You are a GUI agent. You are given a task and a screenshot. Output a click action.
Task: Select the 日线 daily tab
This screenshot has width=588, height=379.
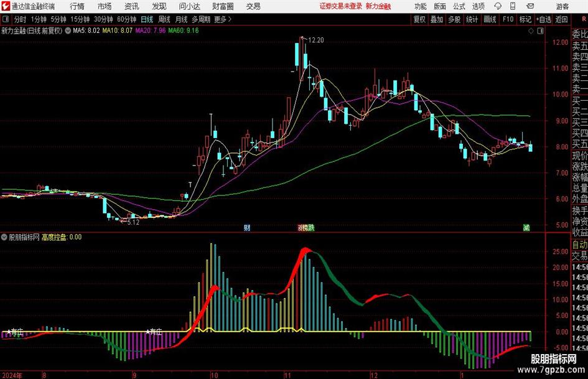tap(147, 19)
